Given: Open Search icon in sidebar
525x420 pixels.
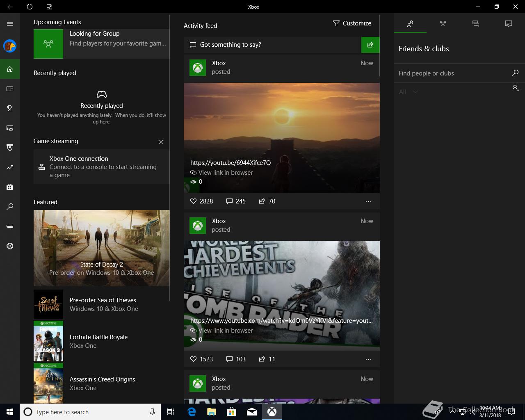Looking at the screenshot, I should [x=10, y=207].
